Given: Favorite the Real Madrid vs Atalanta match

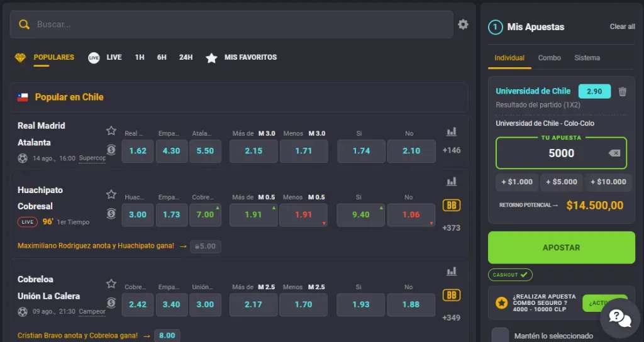Looking at the screenshot, I should (111, 131).
